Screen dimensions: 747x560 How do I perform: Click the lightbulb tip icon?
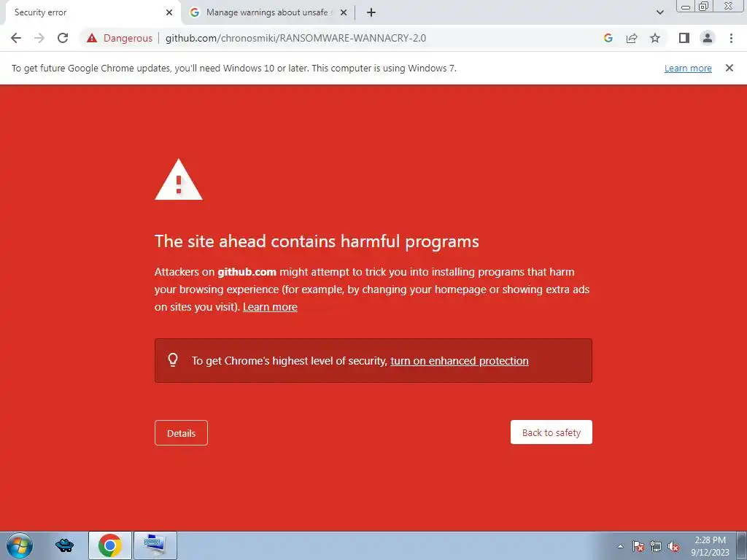tap(173, 360)
